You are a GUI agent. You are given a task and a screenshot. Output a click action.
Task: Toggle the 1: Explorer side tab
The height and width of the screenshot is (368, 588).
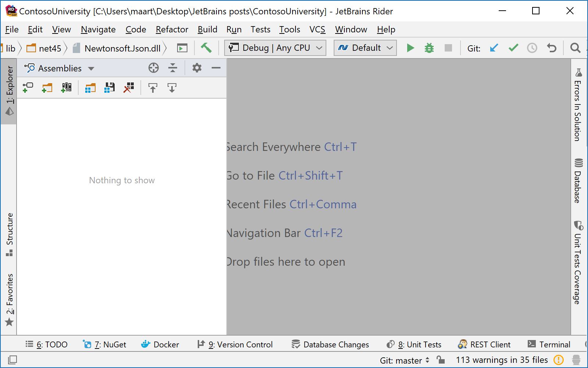[9, 91]
